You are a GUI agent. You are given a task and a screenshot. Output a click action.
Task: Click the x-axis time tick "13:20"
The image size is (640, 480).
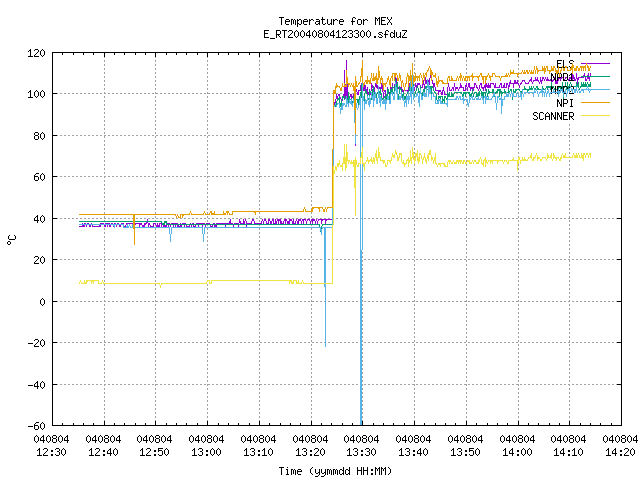pos(310,452)
